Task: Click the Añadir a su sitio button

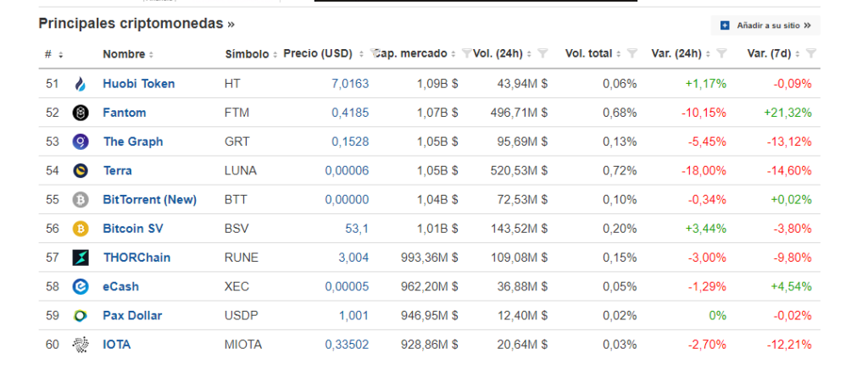Action: [765, 25]
